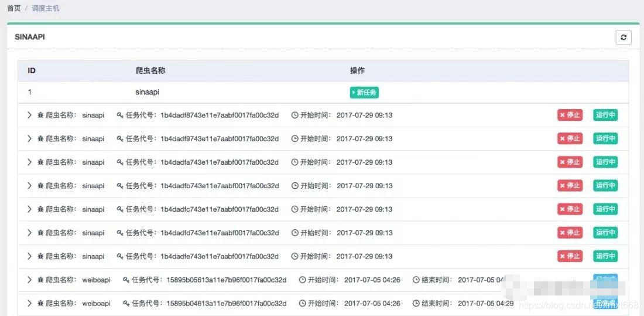
Task: Go to the 首页 breadcrumb link
Action: point(14,8)
